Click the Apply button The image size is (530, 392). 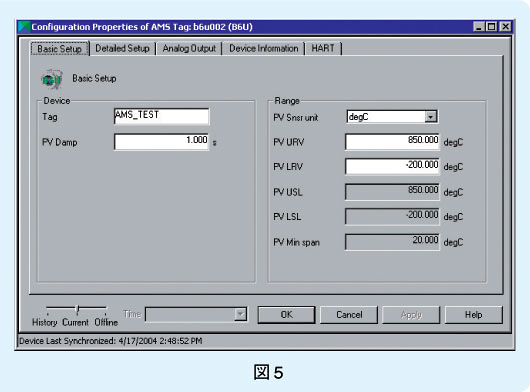[411, 315]
